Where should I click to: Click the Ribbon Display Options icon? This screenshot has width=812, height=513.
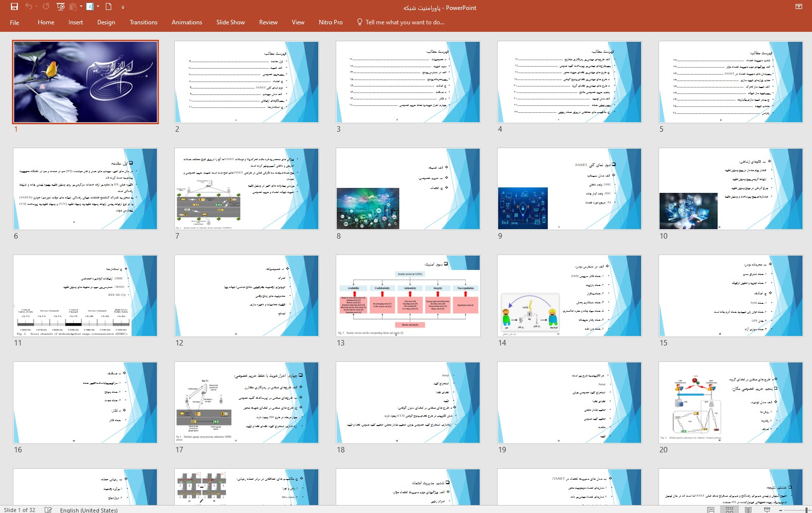(x=799, y=7)
